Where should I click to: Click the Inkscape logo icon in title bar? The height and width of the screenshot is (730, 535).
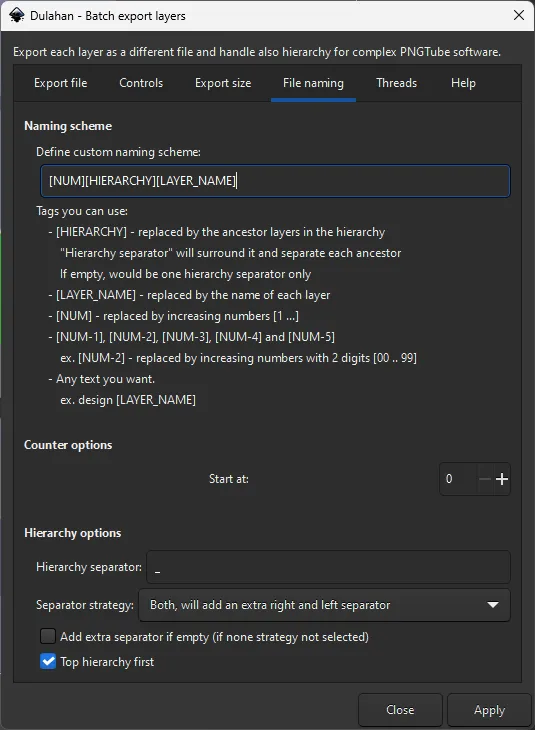tap(16, 15)
